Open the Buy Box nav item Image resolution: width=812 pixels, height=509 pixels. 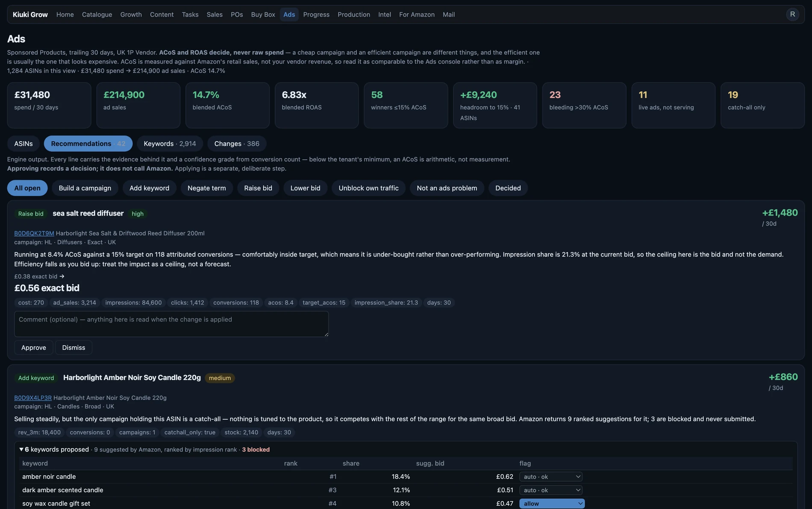click(263, 14)
